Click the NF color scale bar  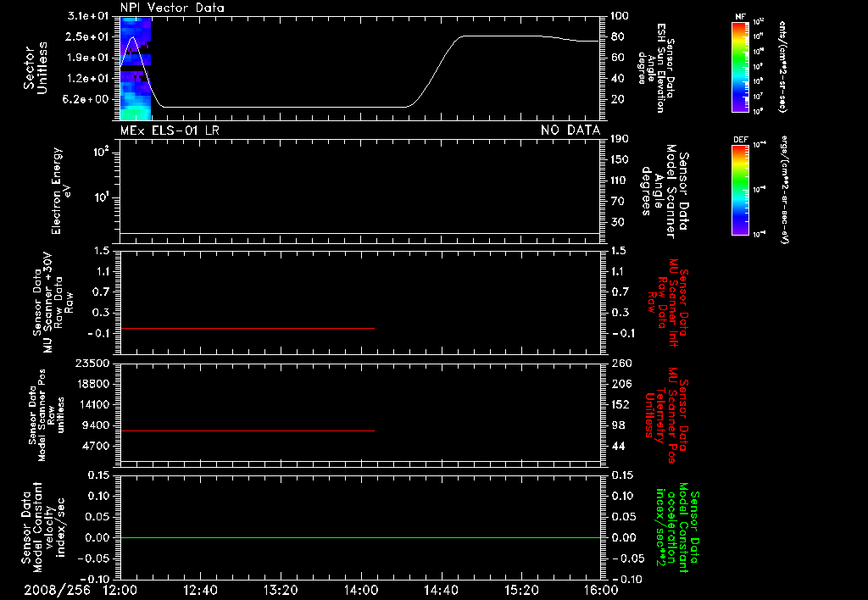(740, 66)
